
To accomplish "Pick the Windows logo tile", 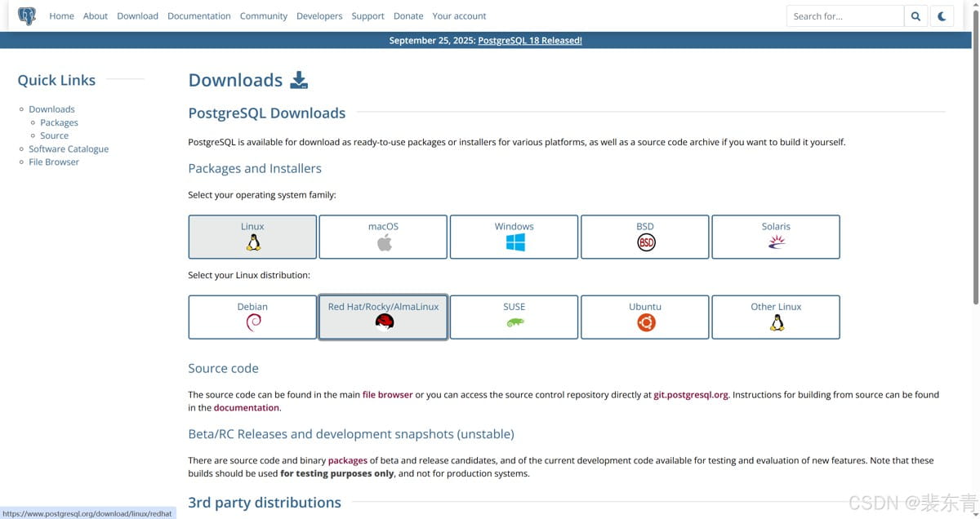I will click(x=514, y=237).
